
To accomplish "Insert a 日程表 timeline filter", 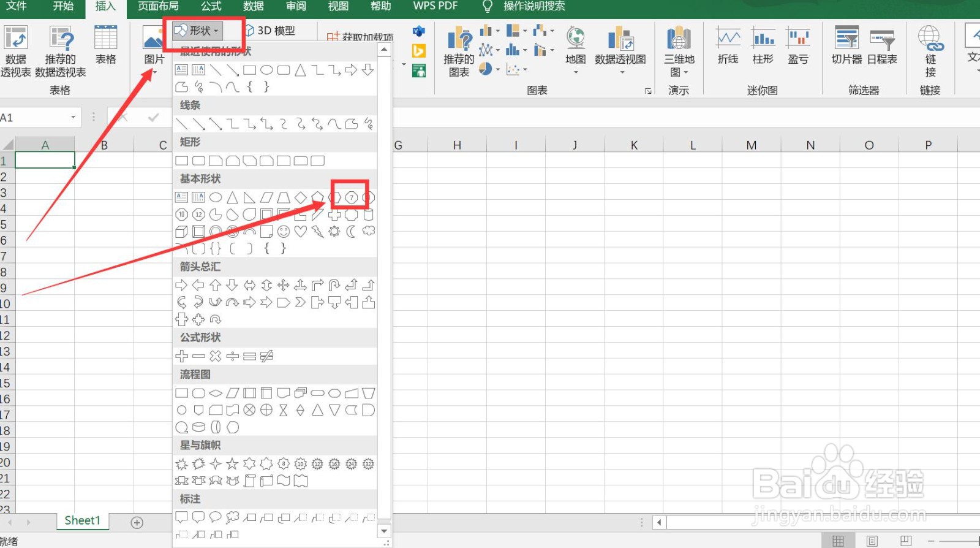I will click(882, 46).
